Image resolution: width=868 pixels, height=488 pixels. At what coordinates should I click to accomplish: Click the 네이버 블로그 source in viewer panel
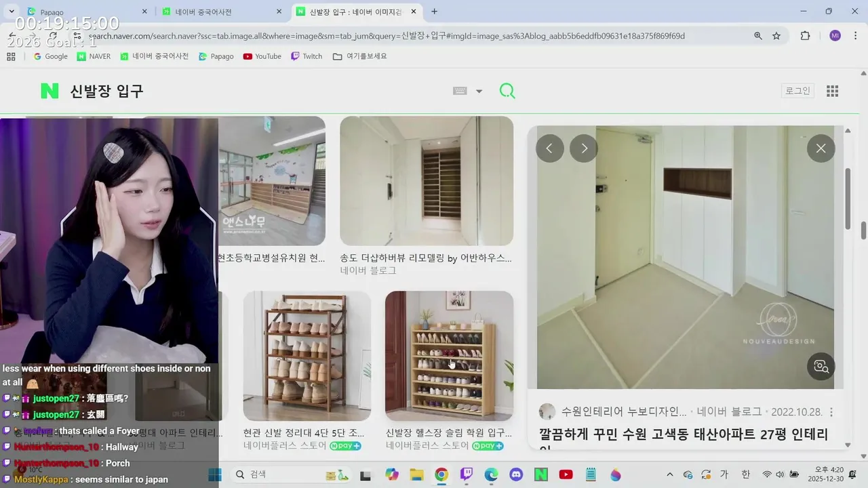(x=729, y=412)
